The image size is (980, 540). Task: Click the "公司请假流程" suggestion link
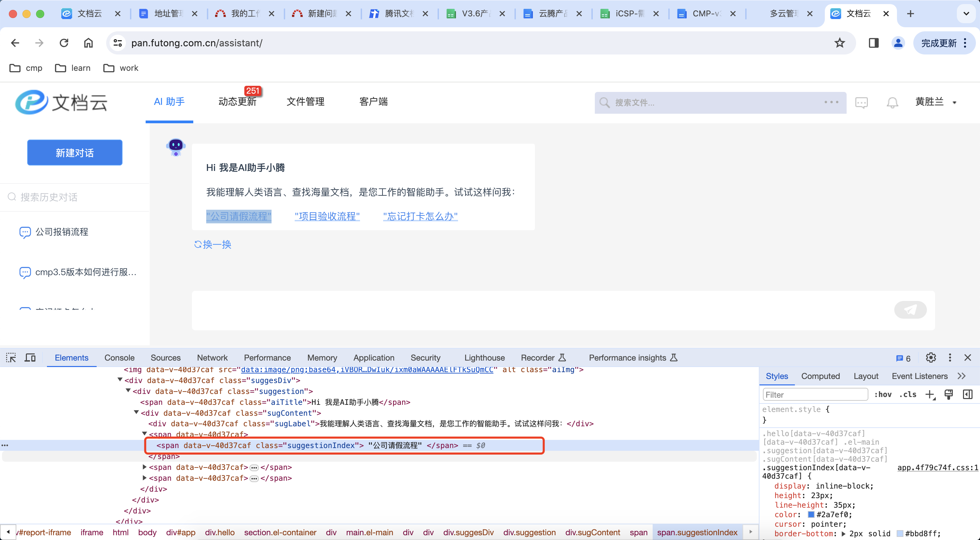239,216
